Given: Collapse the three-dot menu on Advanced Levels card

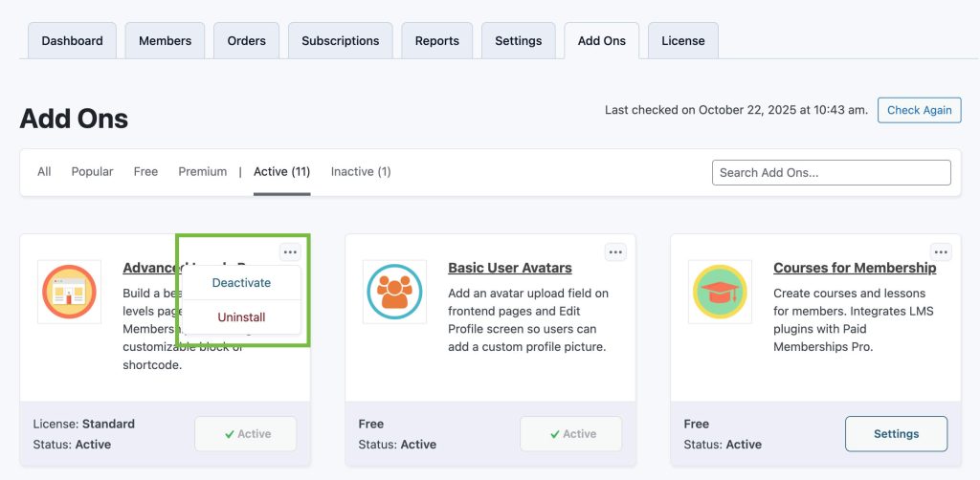Looking at the screenshot, I should click(290, 252).
